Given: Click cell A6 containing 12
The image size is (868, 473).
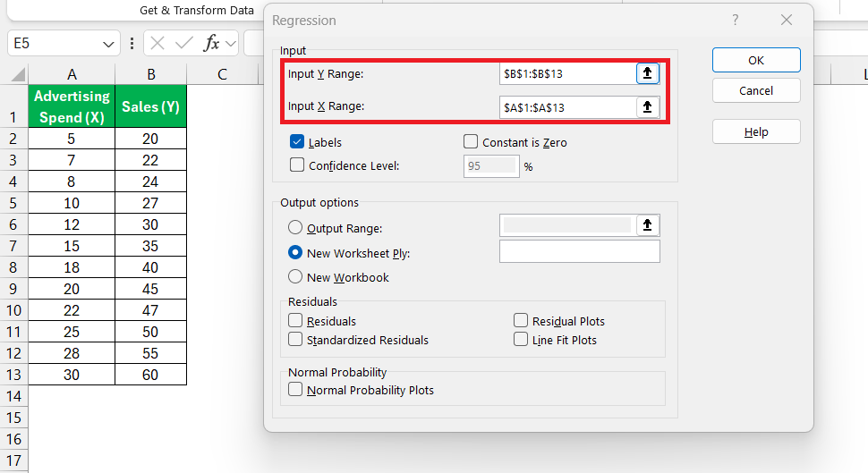Looking at the screenshot, I should click(x=72, y=224).
